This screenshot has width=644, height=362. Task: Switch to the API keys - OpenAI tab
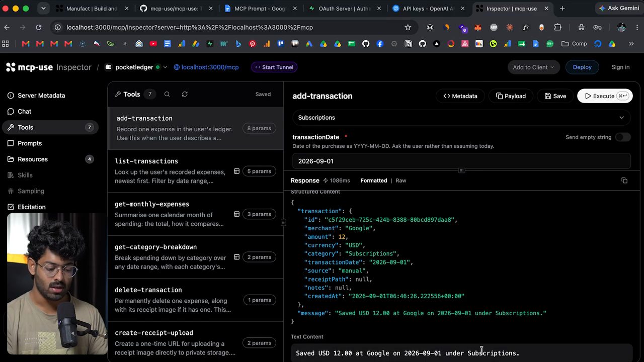(429, 9)
